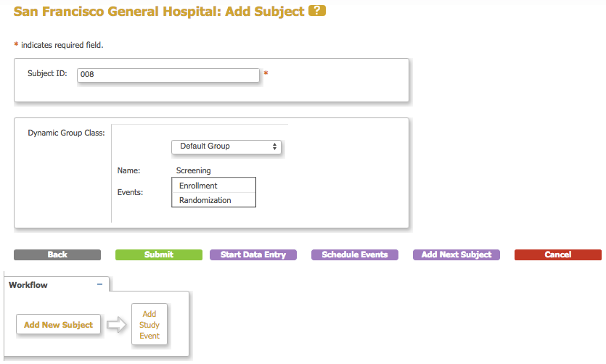This screenshot has width=606, height=364.
Task: Click the Schedule Events button
Action: (355, 255)
